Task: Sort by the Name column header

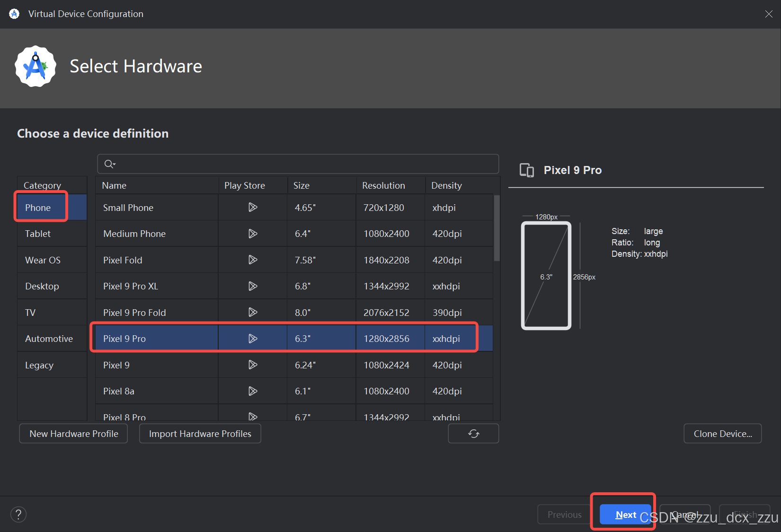Action: click(x=157, y=185)
